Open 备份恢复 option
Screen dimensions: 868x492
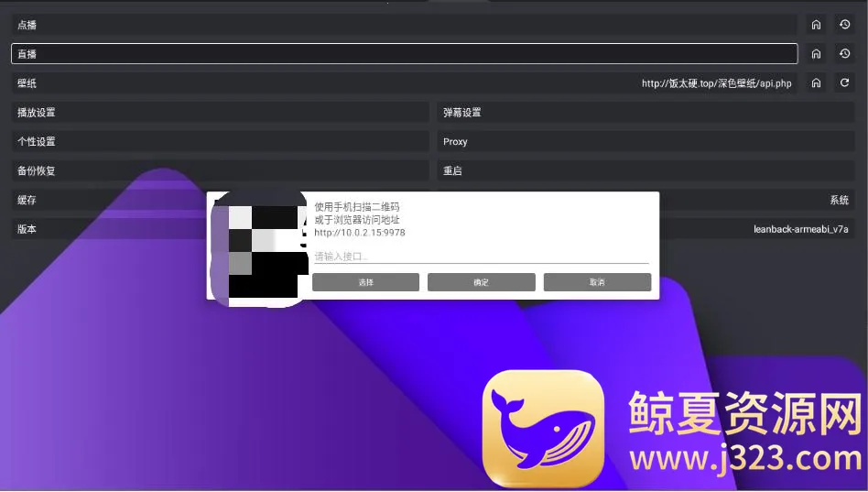click(221, 170)
